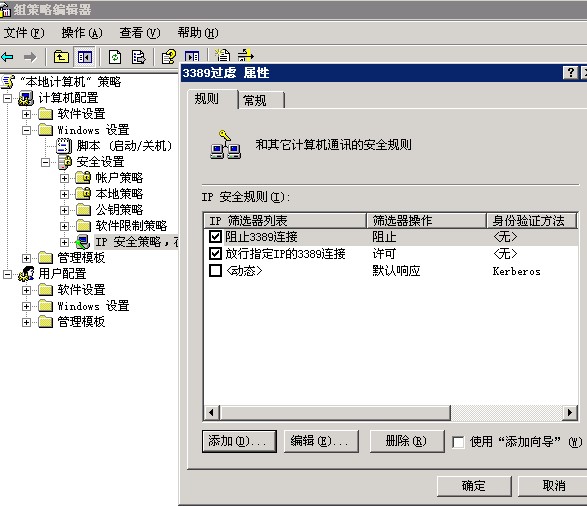Enable the <动态> default response checkbox
Image resolution: width=587 pixels, height=506 pixels.
(x=215, y=270)
